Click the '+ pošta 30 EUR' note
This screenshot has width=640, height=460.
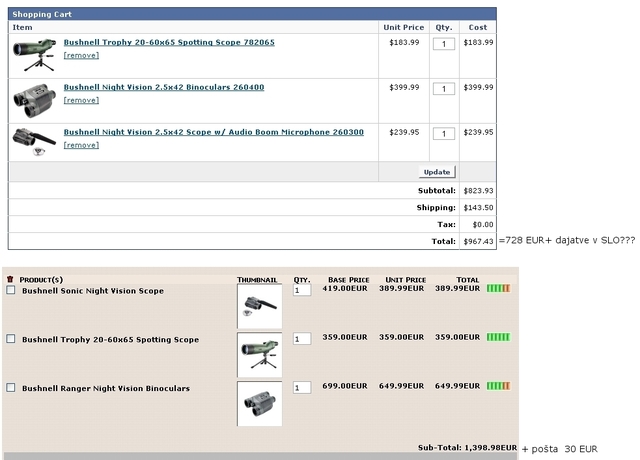560,449
